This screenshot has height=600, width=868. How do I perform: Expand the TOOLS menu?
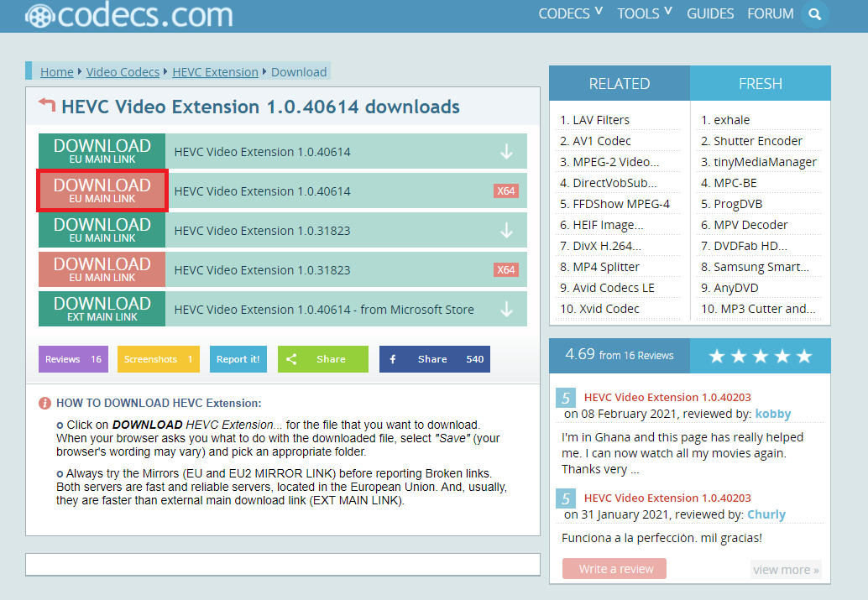645,13
